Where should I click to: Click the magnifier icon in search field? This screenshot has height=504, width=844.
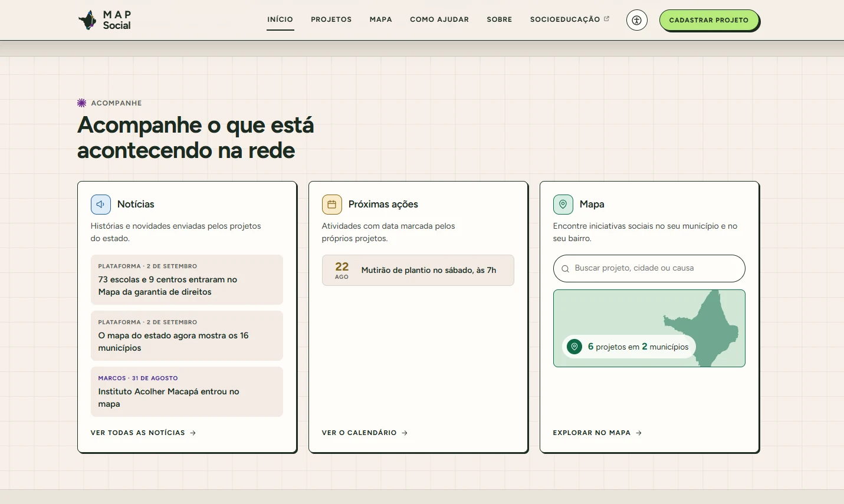click(x=565, y=269)
